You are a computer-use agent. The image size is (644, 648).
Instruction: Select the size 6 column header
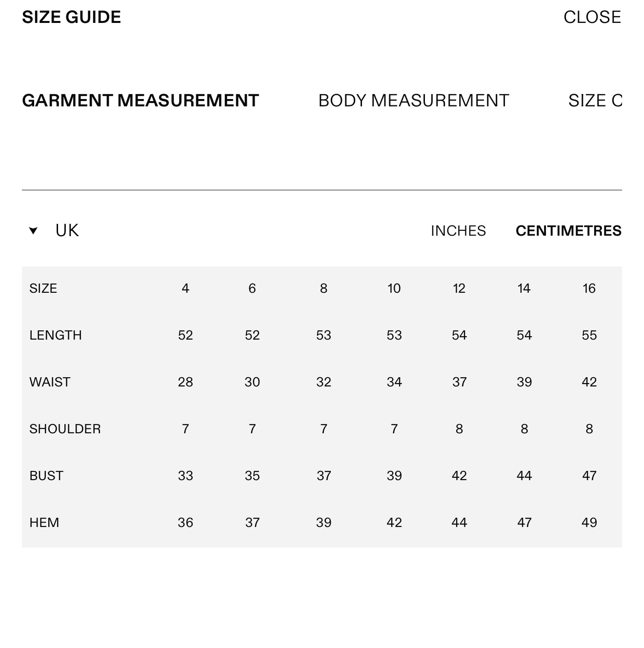[x=252, y=288]
